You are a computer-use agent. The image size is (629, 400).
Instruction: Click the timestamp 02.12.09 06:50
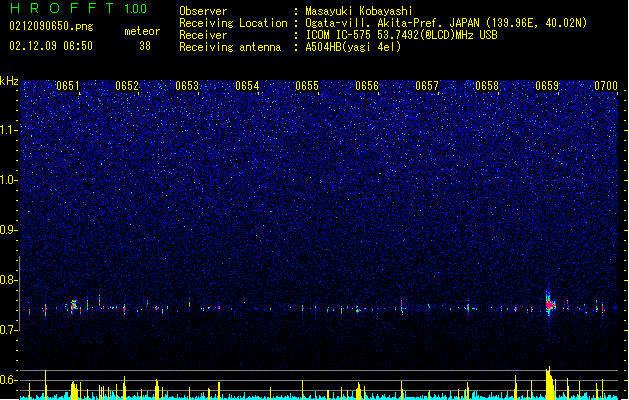(x=51, y=46)
